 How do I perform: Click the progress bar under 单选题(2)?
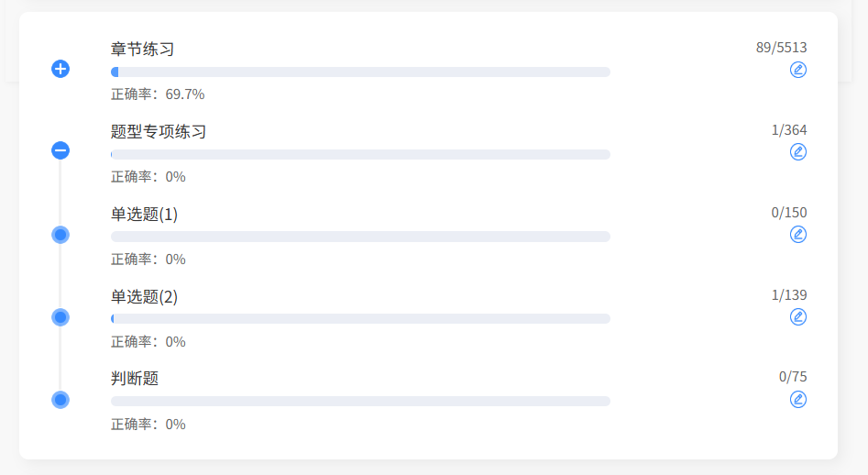(360, 319)
